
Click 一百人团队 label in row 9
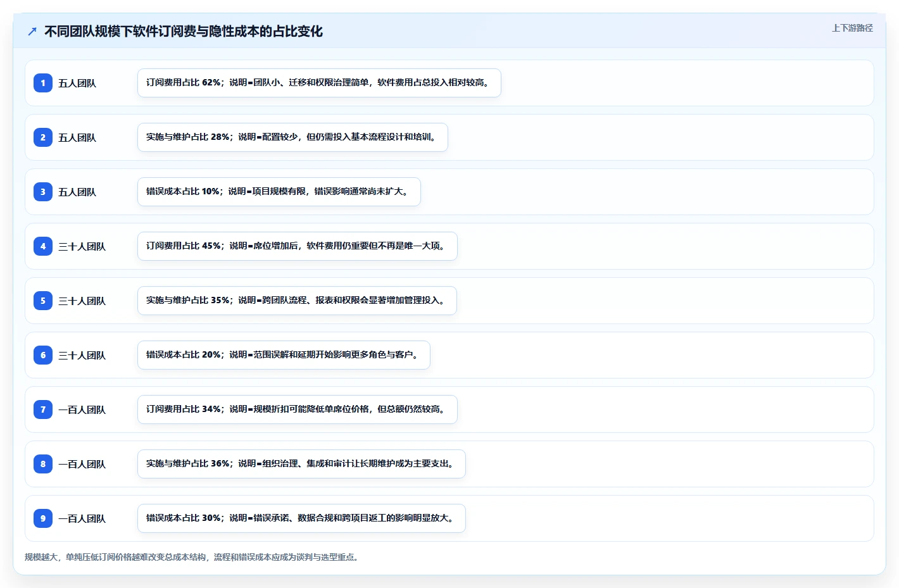(82, 518)
